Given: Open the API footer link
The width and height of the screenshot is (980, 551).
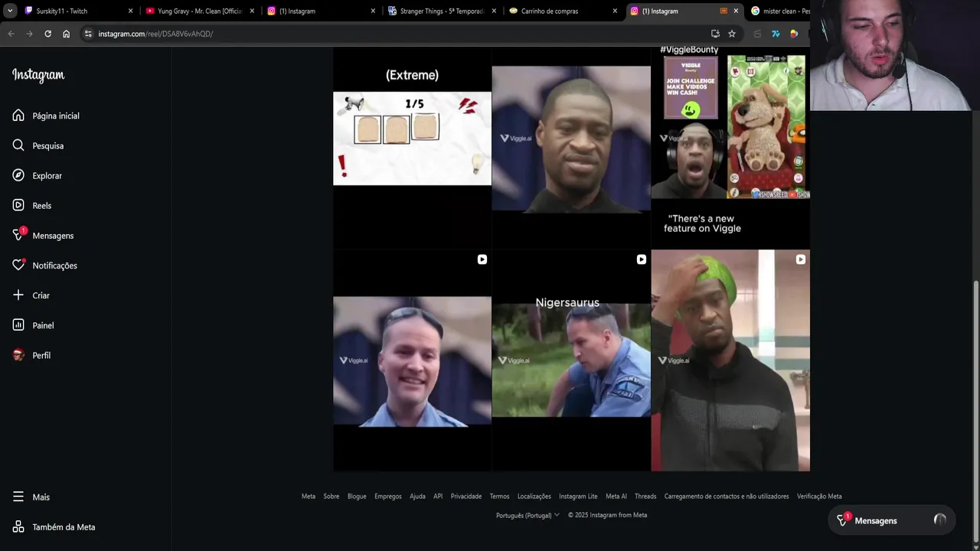Looking at the screenshot, I should click(x=438, y=496).
